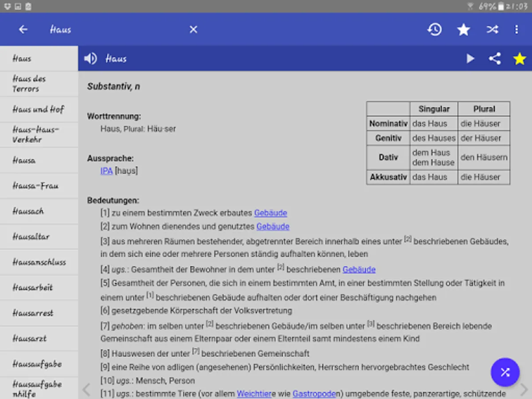Tap the 'Substantiv, n' heading
This screenshot has width=532, height=399.
(113, 86)
